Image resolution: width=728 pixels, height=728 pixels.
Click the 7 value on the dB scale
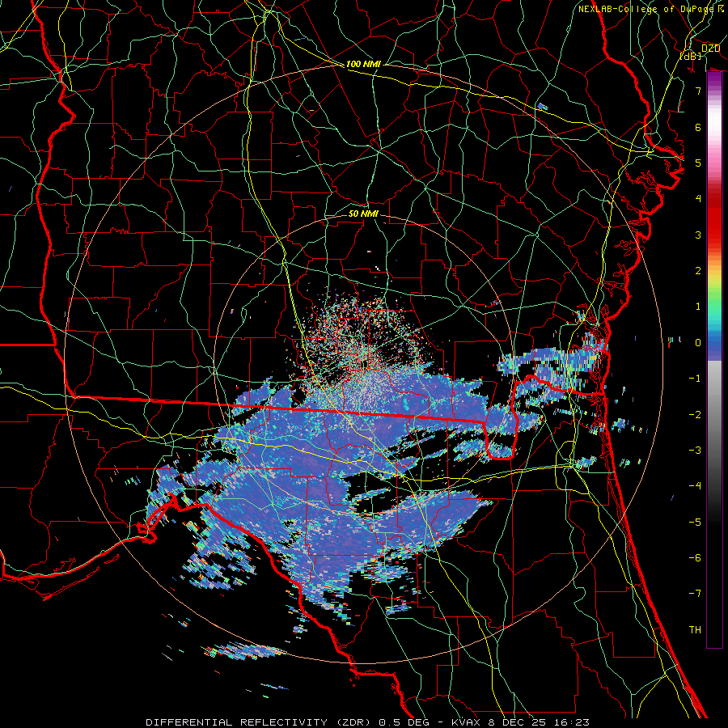coord(698,91)
